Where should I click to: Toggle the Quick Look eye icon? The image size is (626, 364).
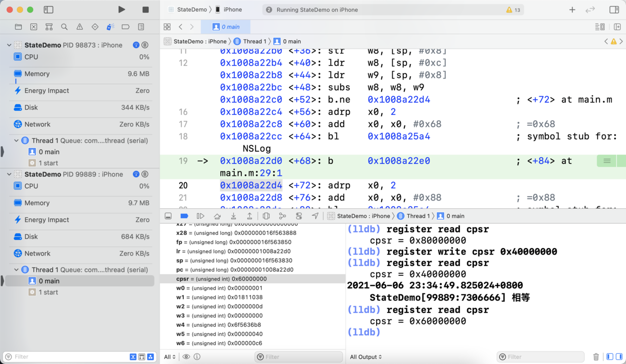pos(186,357)
